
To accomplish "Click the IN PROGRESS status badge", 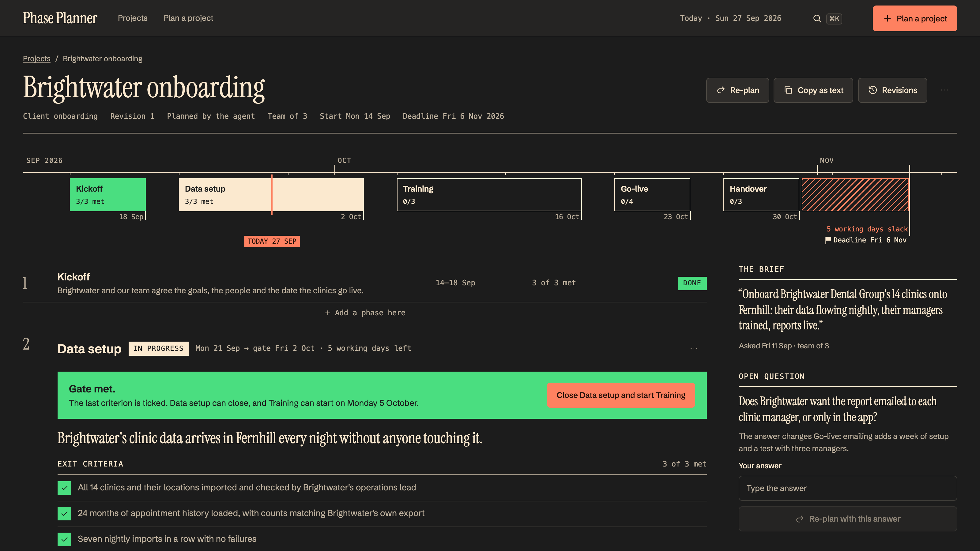I will (158, 349).
